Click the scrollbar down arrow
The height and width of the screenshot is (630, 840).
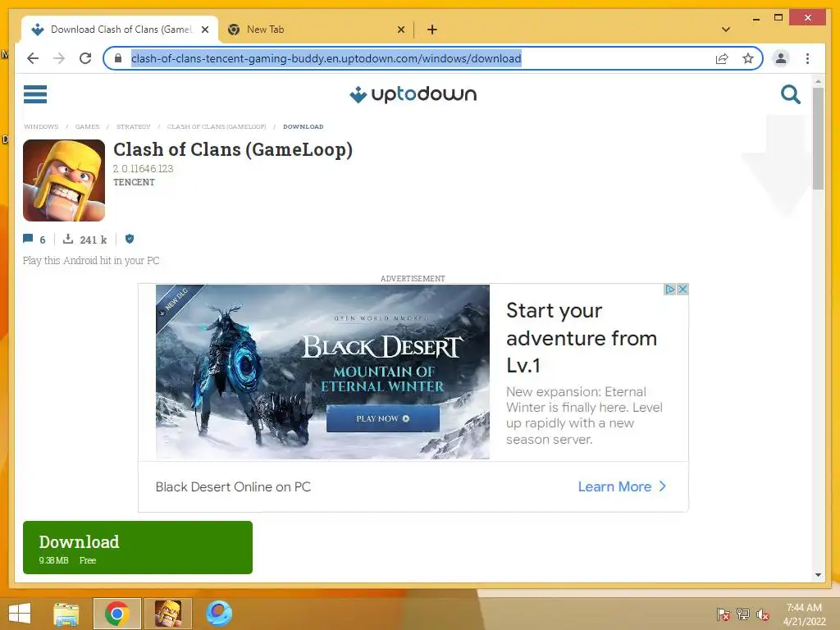click(818, 575)
